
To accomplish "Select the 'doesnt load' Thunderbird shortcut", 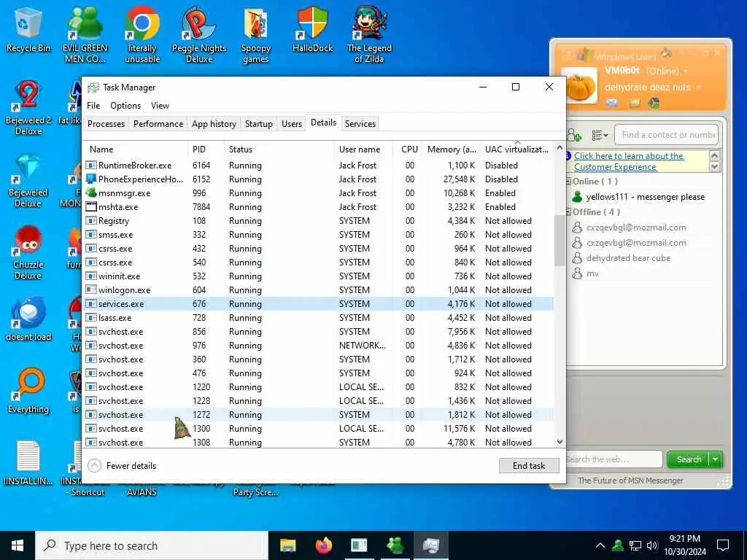I will (x=28, y=319).
